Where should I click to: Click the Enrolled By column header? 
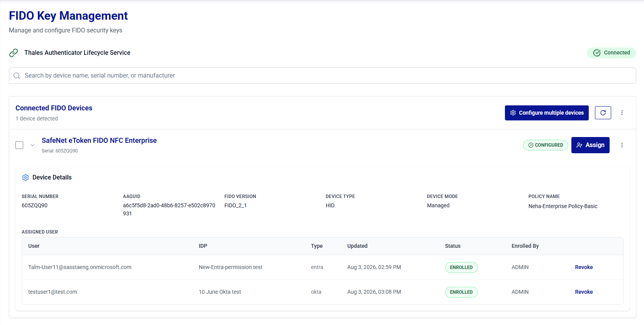coord(525,246)
